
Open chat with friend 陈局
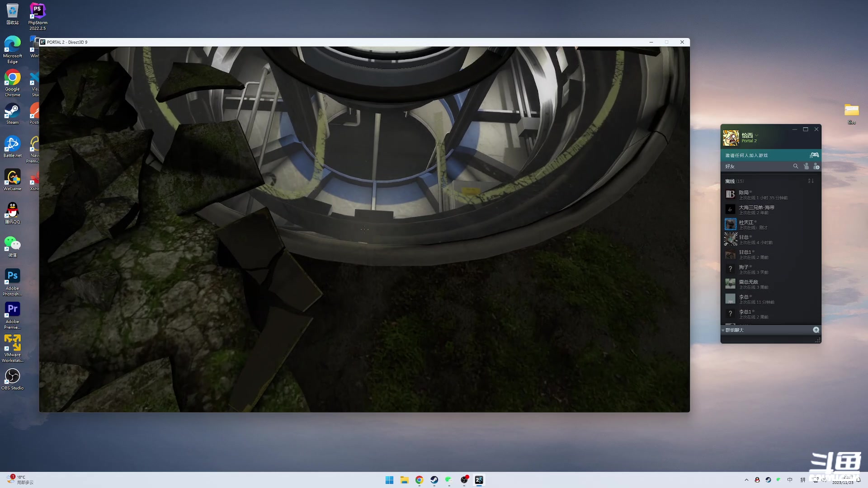(771, 195)
